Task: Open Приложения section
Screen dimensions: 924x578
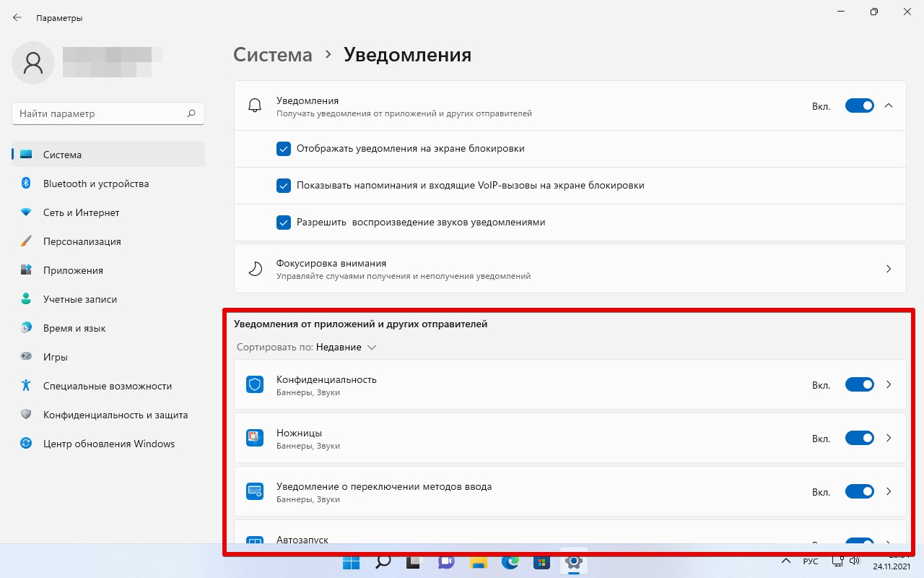Action: (108, 270)
